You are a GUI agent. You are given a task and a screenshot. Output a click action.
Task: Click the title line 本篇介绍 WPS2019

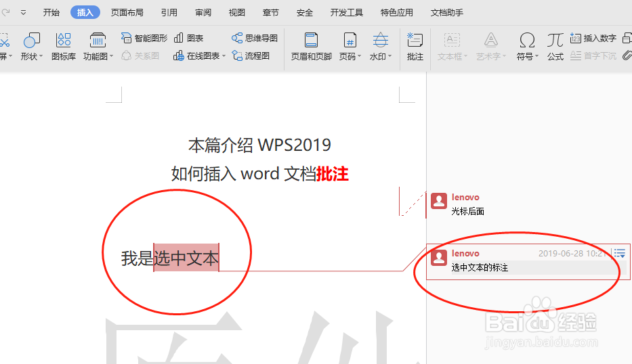[x=259, y=145]
